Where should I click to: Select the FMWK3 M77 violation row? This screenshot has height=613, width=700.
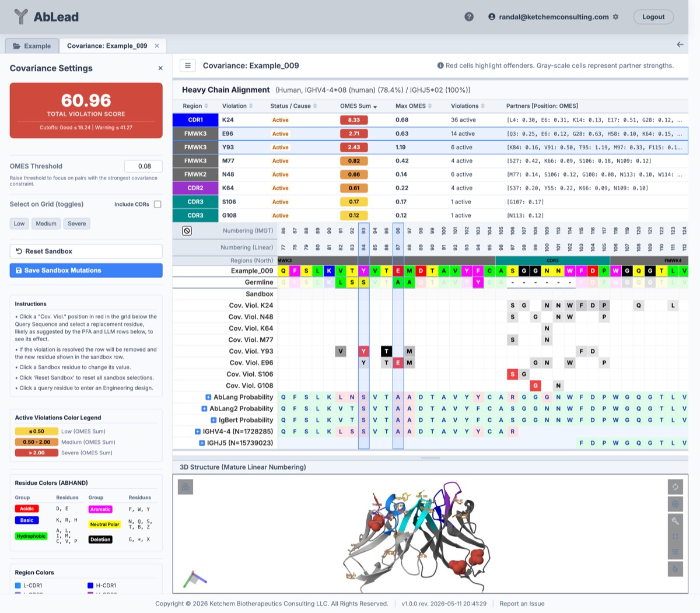[x=430, y=161]
